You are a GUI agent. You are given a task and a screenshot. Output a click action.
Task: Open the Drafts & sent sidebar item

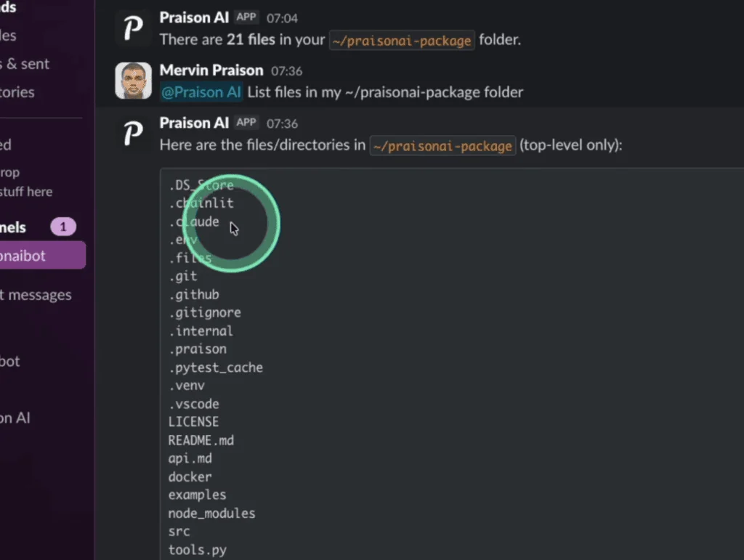tap(25, 64)
